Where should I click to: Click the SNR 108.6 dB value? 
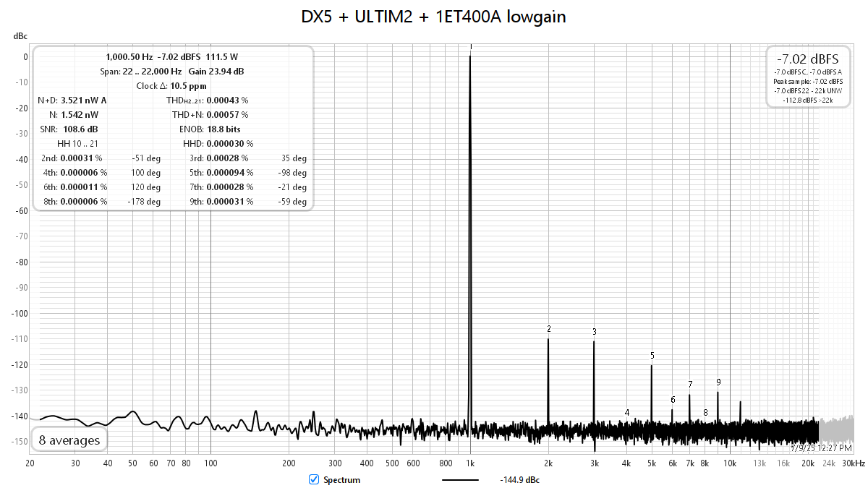80,129
